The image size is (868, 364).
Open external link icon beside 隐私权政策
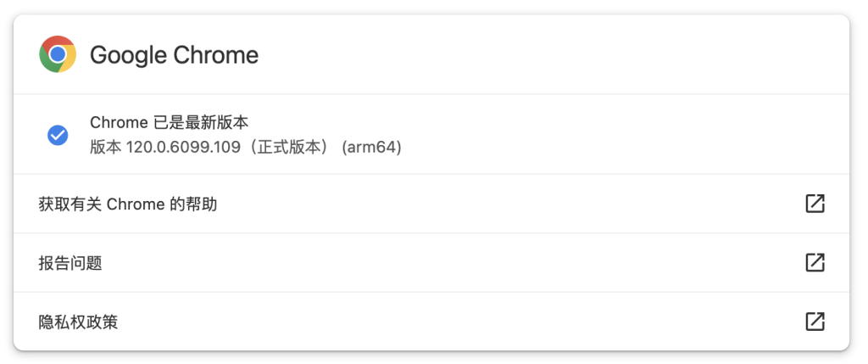tap(815, 322)
